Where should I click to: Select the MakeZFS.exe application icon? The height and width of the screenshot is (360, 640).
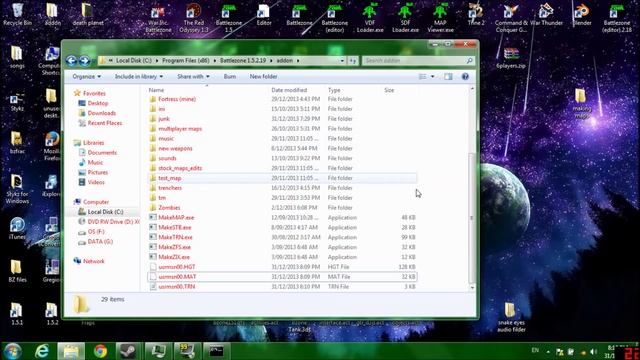coord(153,247)
